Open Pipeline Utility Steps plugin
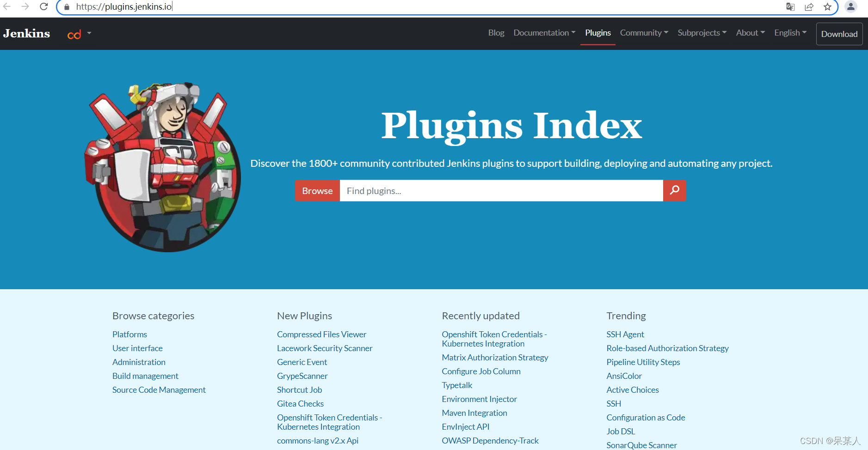Viewport: 868px width, 450px height. 643,362
